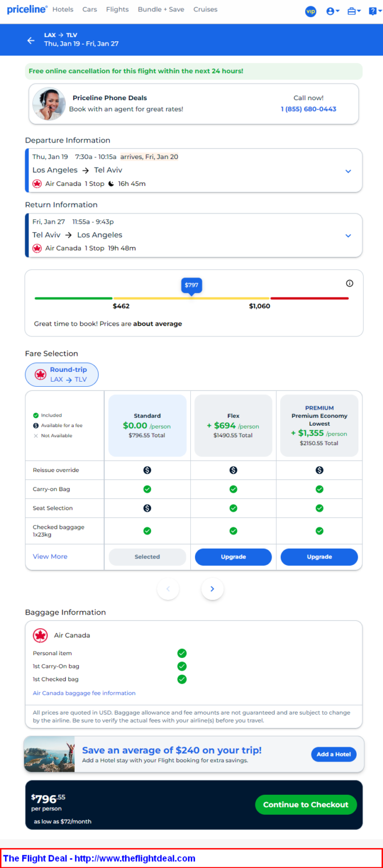Open the Bundle + Save menu
383x868 pixels.
coord(161,9)
